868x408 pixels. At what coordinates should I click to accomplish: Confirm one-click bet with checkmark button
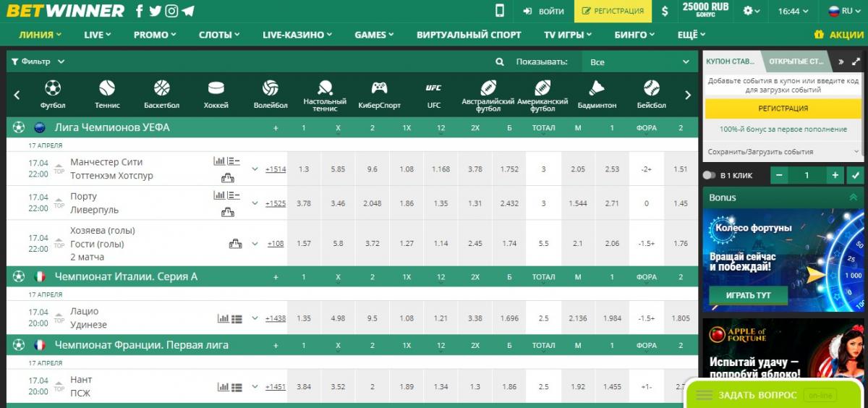856,175
